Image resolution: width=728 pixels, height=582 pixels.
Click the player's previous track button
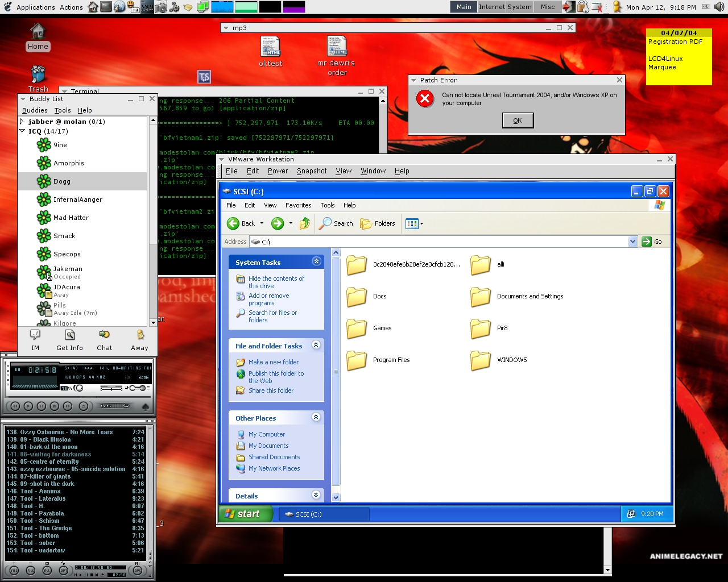point(15,406)
